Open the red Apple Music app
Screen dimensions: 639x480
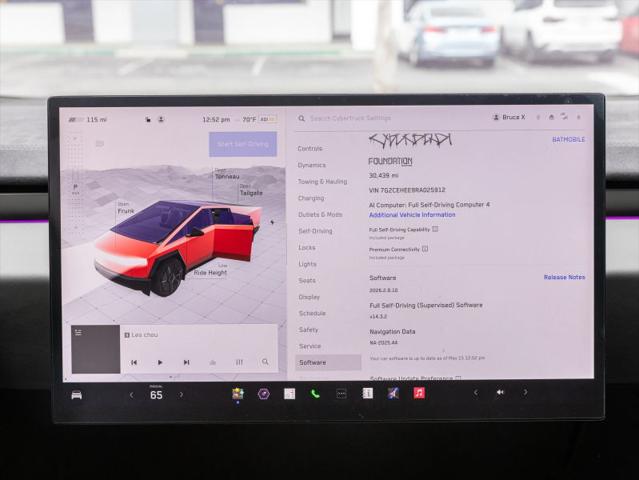419,393
